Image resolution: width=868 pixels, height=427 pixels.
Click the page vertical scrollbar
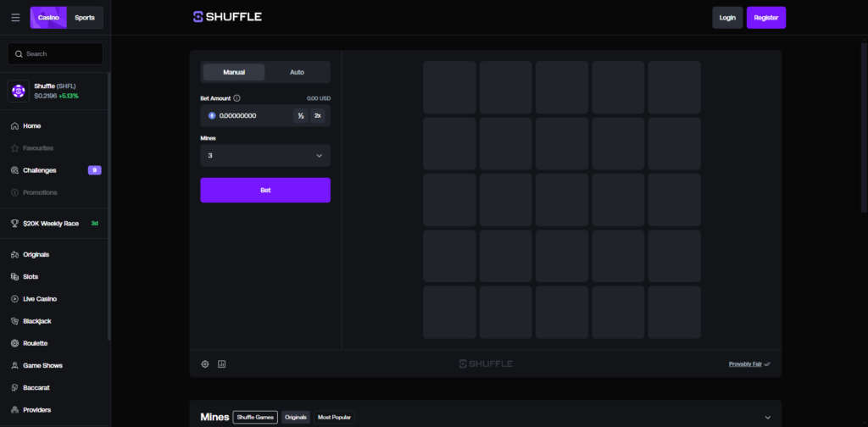point(864,126)
